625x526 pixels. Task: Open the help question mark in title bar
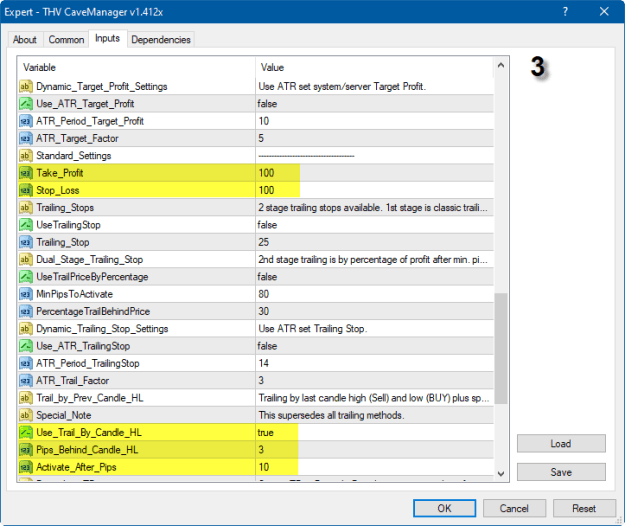click(x=565, y=12)
